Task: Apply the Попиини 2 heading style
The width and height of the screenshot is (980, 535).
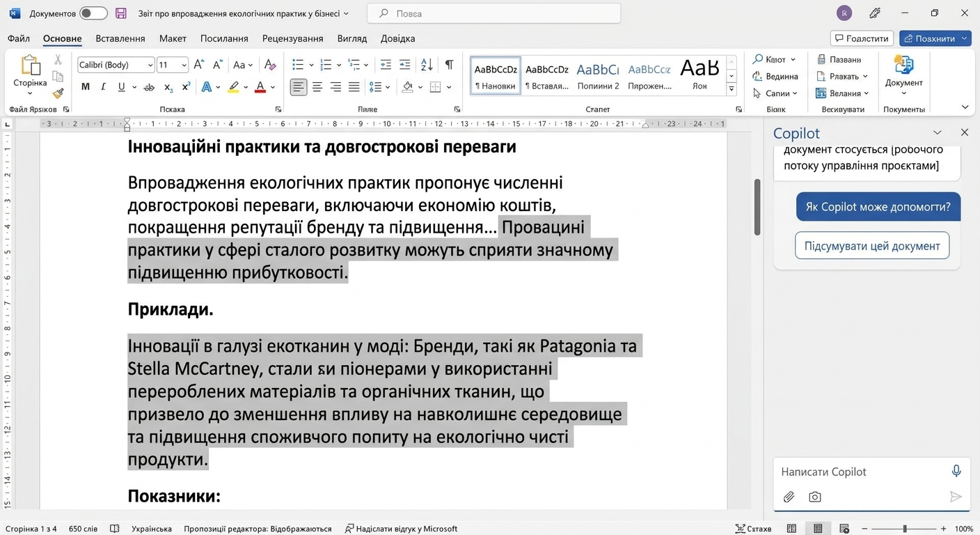Action: (598, 76)
